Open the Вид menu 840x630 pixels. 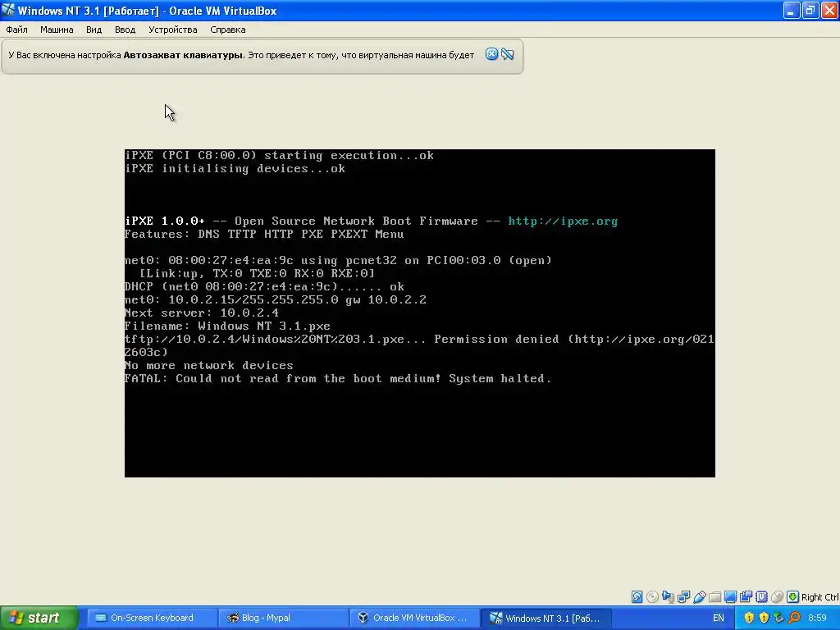point(94,30)
